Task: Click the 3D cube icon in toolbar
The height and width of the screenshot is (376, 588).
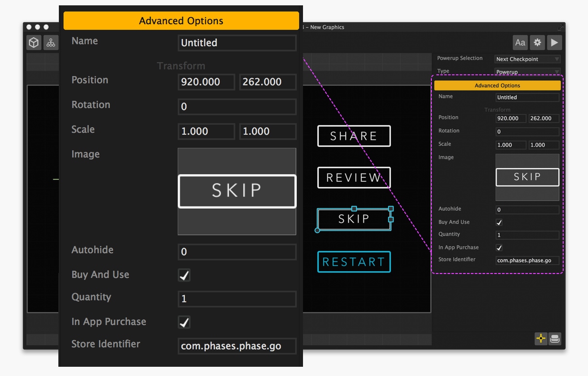Action: point(34,43)
